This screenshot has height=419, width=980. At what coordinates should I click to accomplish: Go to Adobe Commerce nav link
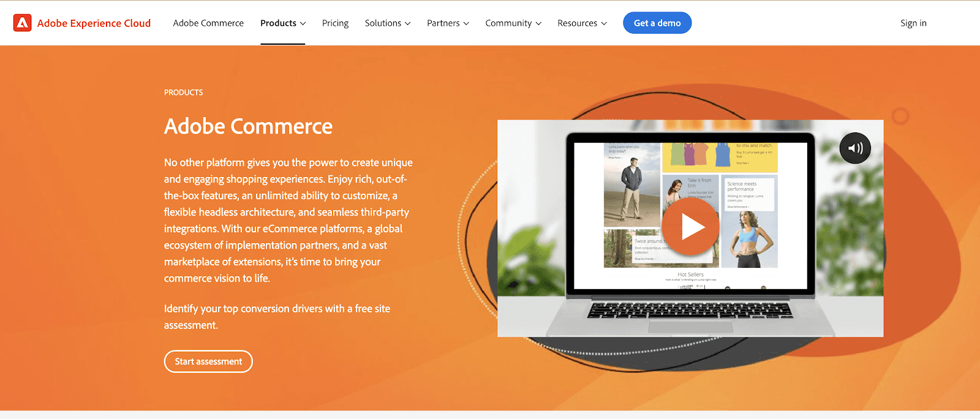208,23
